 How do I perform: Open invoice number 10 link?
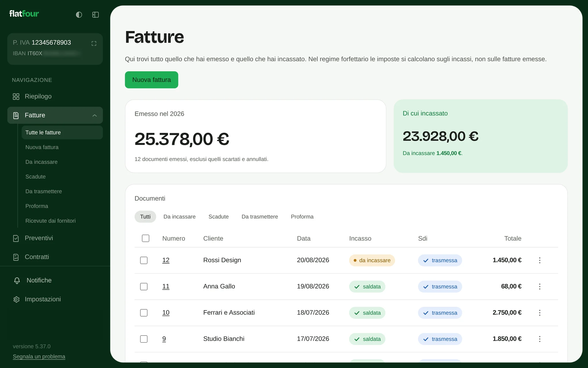[166, 313]
